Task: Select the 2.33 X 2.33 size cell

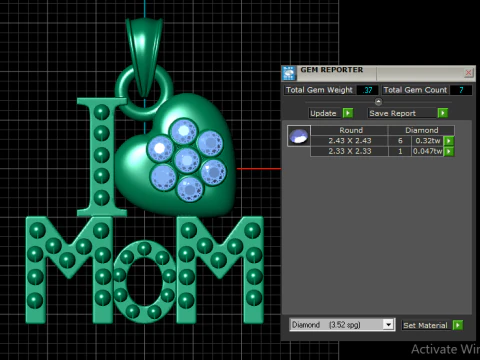Action: [349, 151]
